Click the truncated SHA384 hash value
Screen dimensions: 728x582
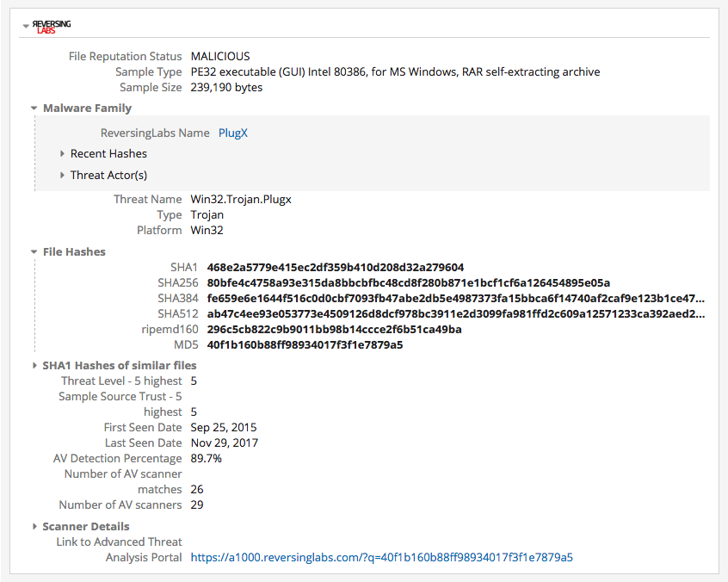point(456,299)
